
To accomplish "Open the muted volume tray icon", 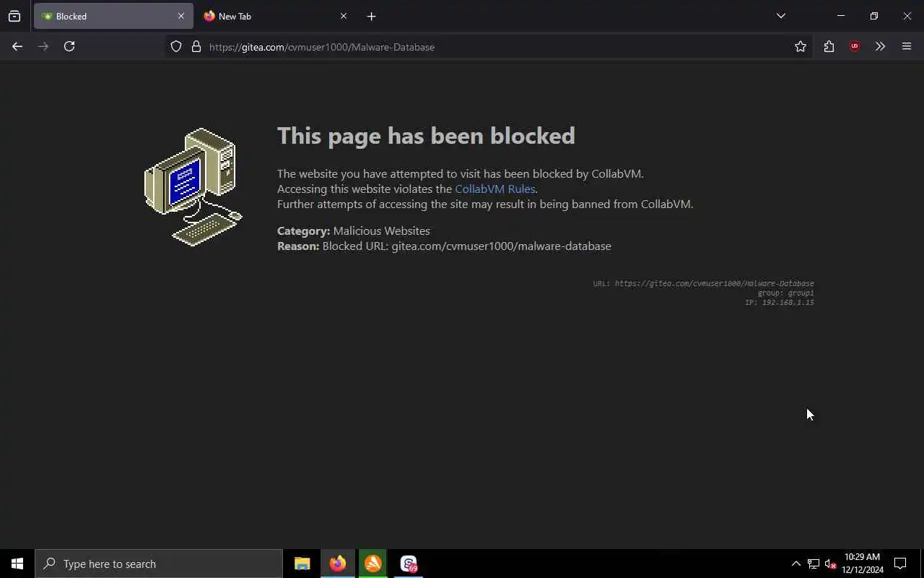I will [x=830, y=564].
